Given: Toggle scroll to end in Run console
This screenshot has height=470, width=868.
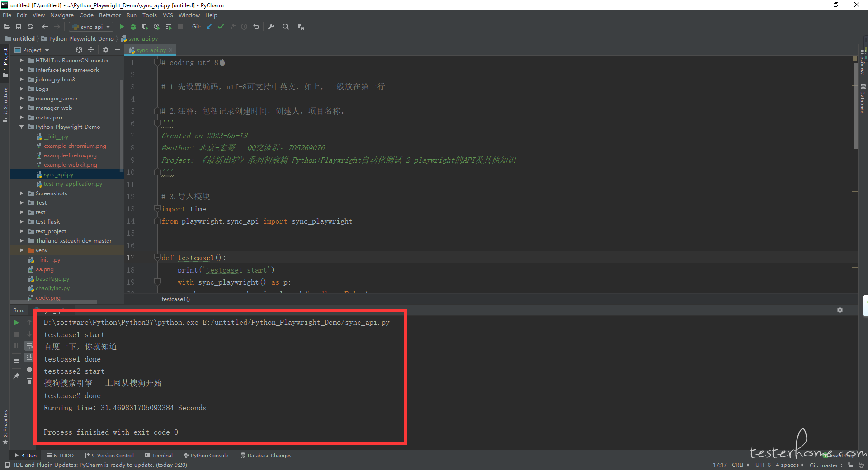Looking at the screenshot, I should tap(29, 357).
